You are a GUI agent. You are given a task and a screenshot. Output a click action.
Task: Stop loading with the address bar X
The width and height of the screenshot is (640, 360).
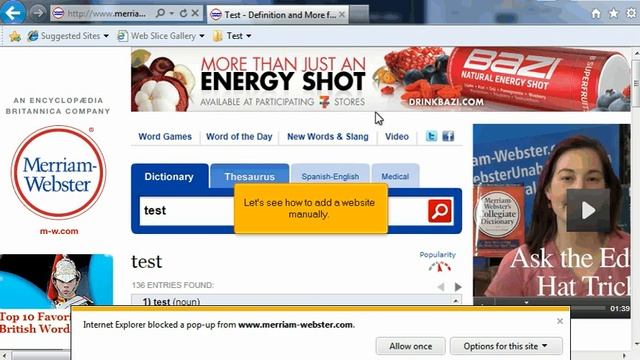196,13
